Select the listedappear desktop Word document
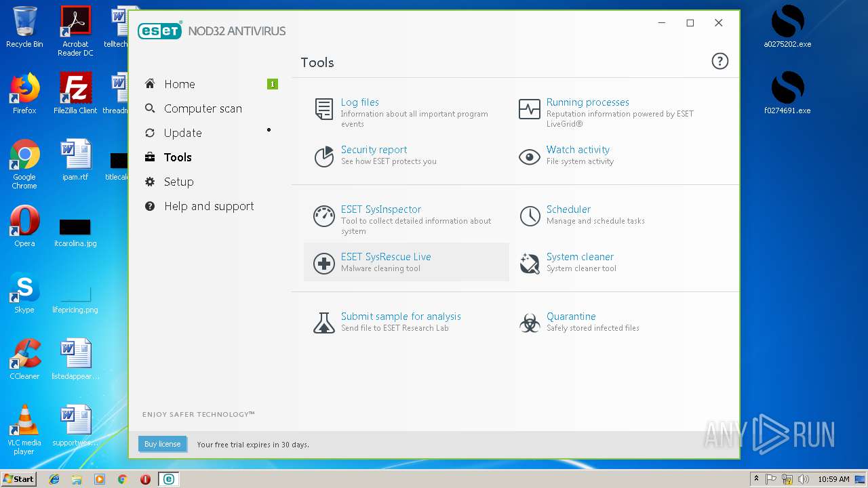Screen dimensions: 868x488 click(x=75, y=359)
